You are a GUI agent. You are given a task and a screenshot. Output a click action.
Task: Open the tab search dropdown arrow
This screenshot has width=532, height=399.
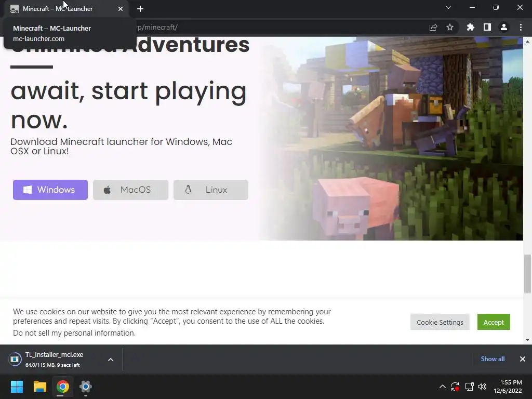[448, 7]
